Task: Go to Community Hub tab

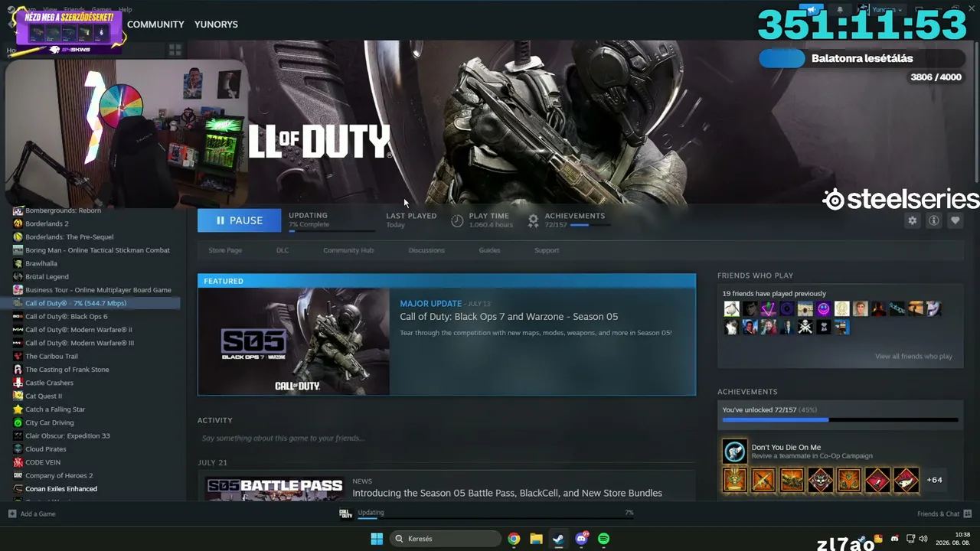Action: [348, 250]
